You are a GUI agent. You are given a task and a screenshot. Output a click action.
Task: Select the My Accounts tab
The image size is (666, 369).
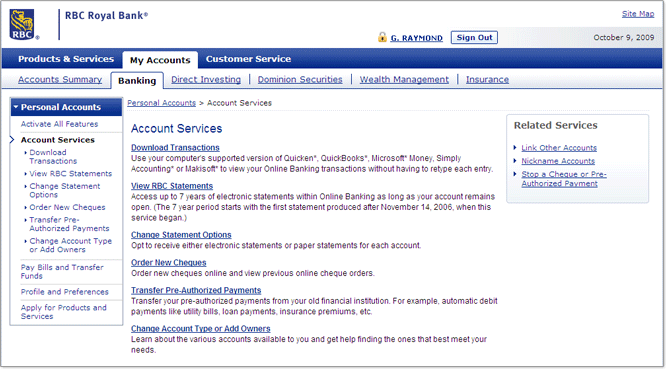[x=160, y=60]
